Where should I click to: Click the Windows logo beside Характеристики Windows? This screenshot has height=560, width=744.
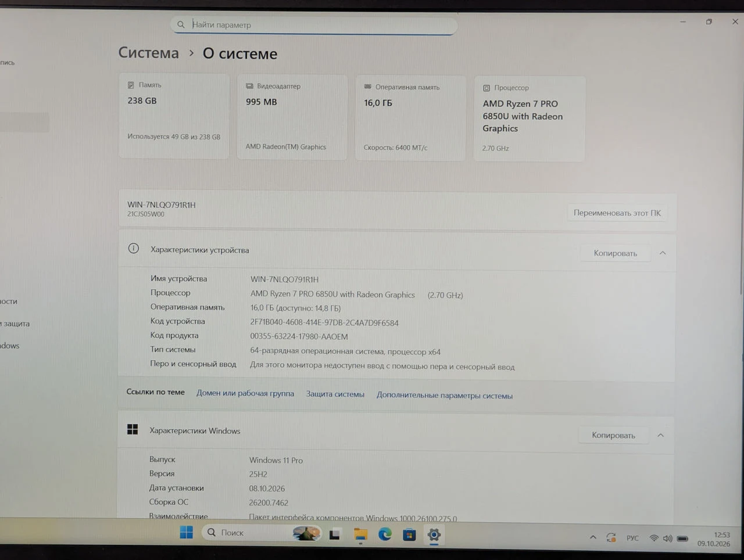pyautogui.click(x=133, y=429)
